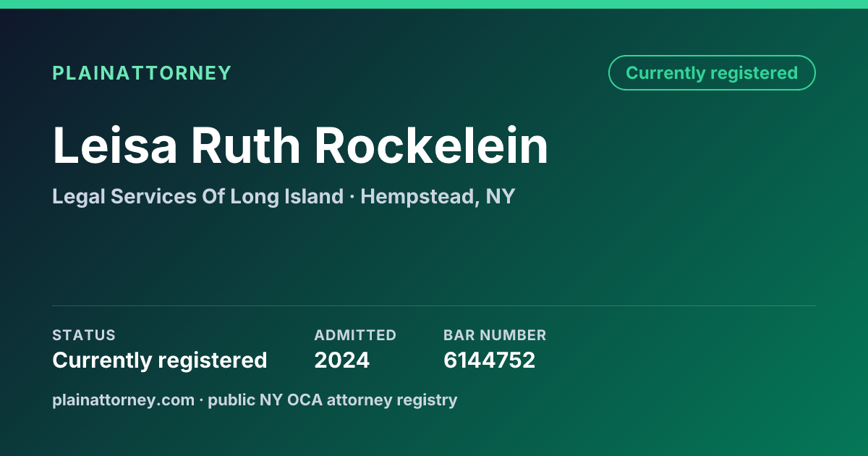This screenshot has width=868, height=456.
Task: Click the Currently registered status value
Action: coord(160,360)
